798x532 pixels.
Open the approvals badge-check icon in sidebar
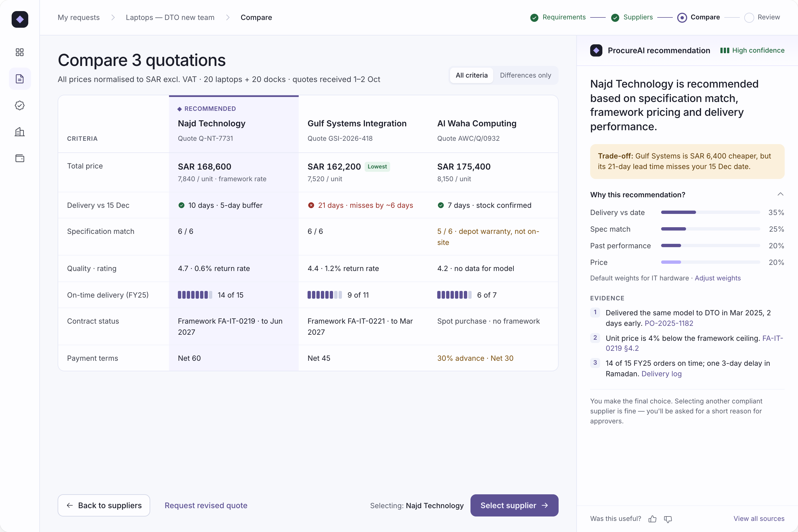[20, 106]
